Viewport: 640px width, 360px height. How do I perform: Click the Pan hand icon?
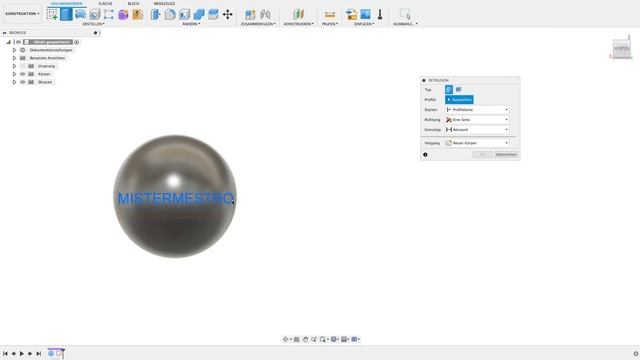(305, 339)
